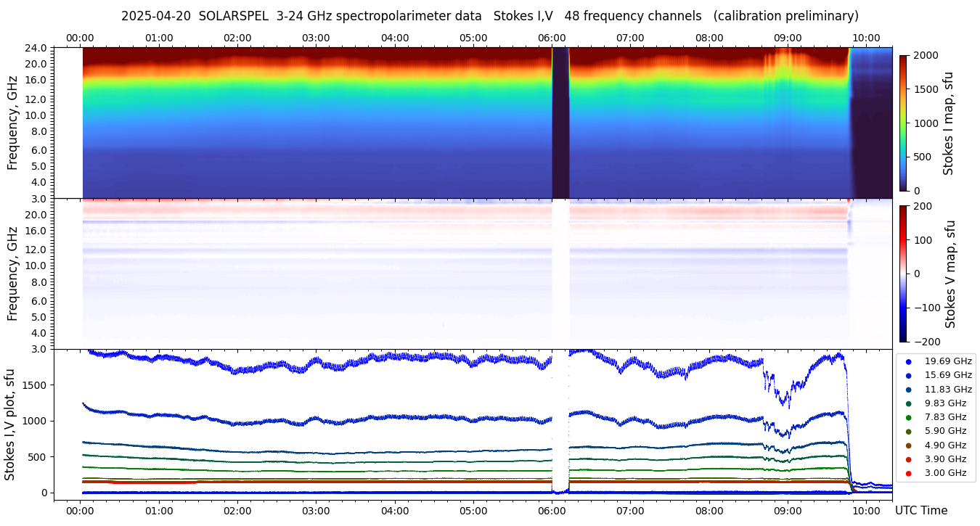Click the Stokes V map colorbar

[903, 274]
